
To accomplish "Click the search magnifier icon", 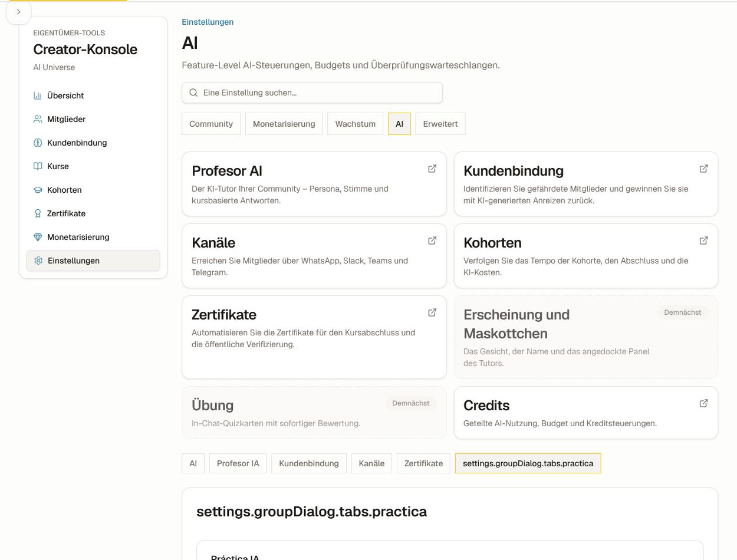I will [193, 93].
